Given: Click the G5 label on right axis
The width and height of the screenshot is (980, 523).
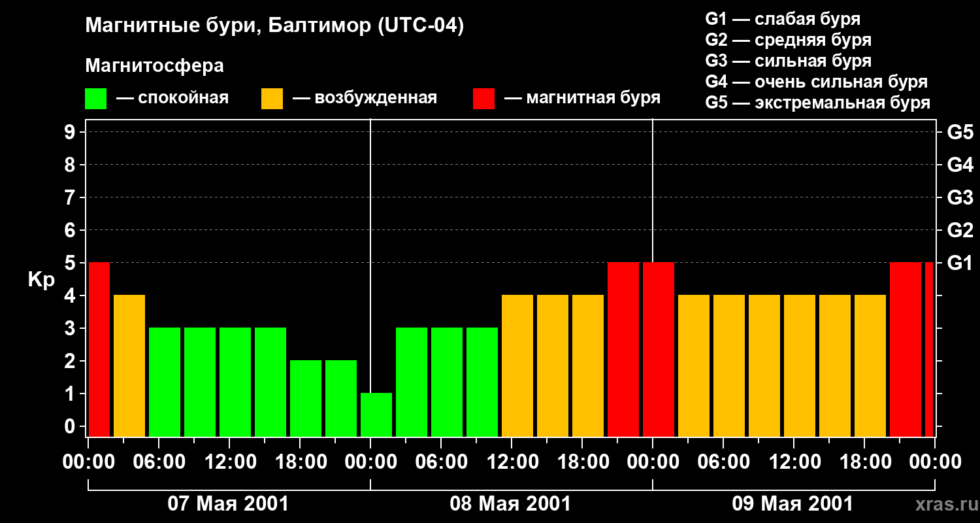Looking at the screenshot, I should pos(960,132).
